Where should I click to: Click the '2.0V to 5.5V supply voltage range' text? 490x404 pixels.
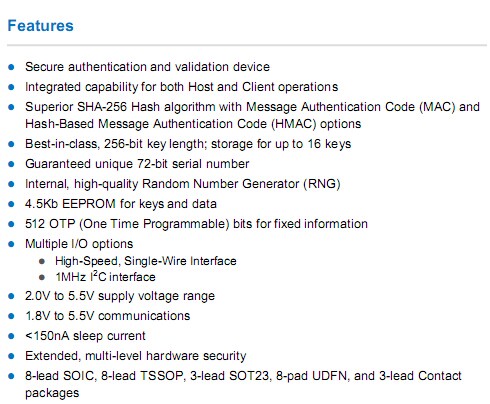point(120,296)
